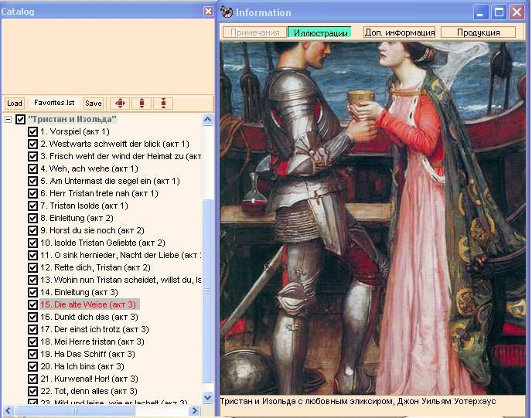
Task: Click the illustration caption text
Action: click(x=357, y=402)
